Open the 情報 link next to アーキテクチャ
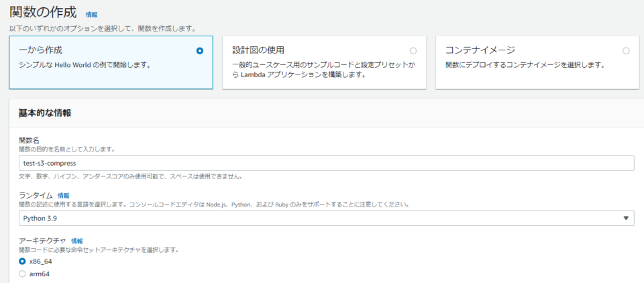The width and height of the screenshot is (644, 283). click(x=77, y=241)
